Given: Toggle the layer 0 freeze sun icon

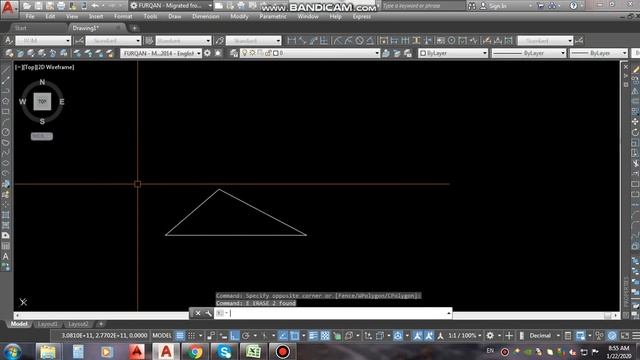Looking at the screenshot, I should [252, 53].
